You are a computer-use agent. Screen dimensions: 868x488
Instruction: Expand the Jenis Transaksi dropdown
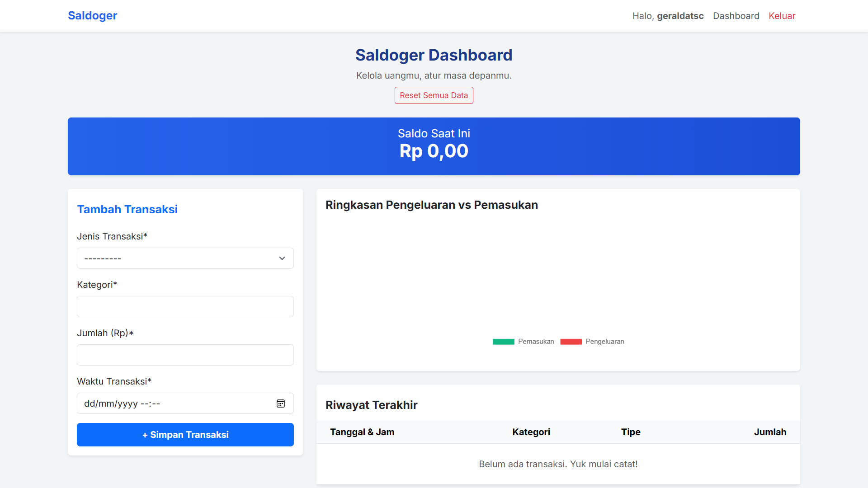[x=185, y=258]
